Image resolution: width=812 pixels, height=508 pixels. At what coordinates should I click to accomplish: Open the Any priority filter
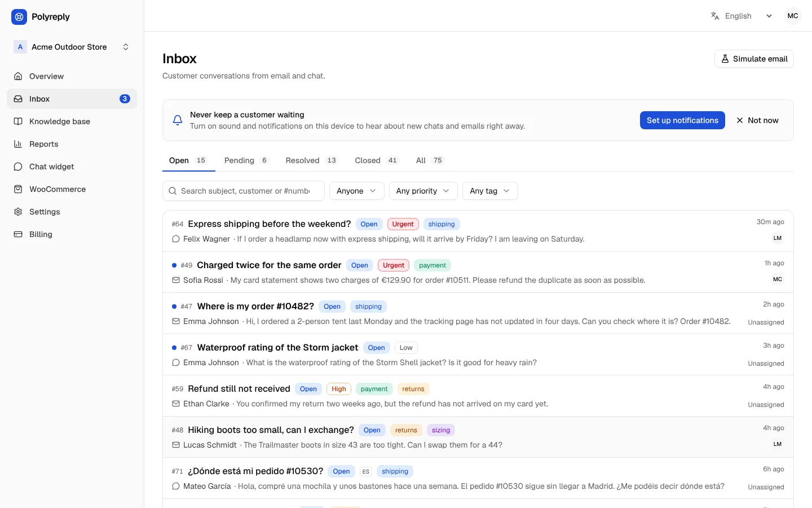click(x=423, y=191)
